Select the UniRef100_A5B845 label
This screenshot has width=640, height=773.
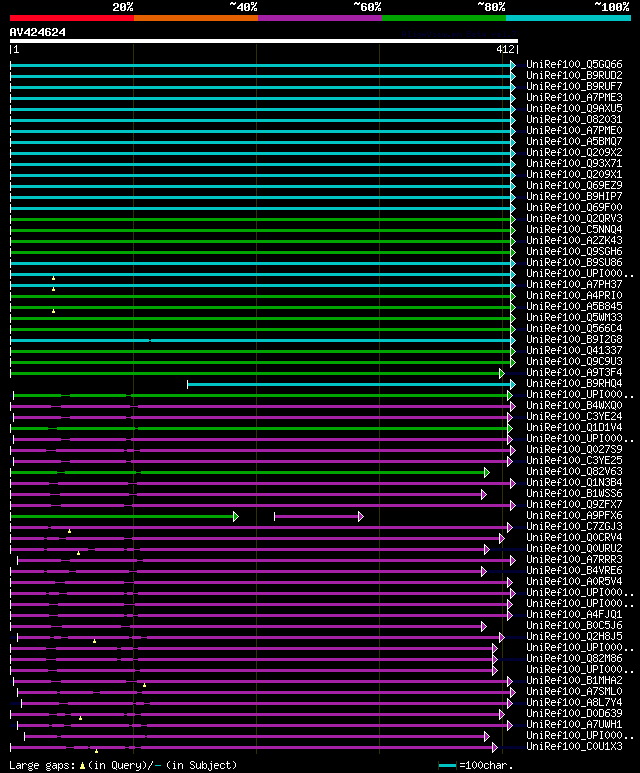574,306
